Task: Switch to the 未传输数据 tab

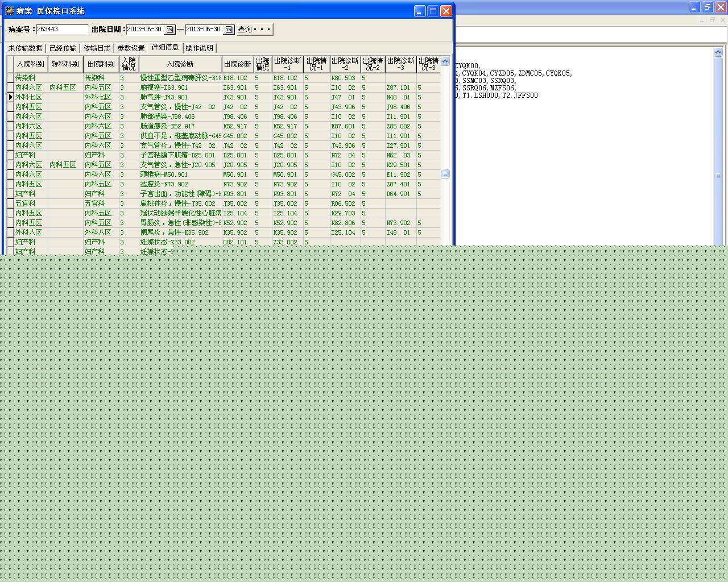Action: [x=25, y=48]
